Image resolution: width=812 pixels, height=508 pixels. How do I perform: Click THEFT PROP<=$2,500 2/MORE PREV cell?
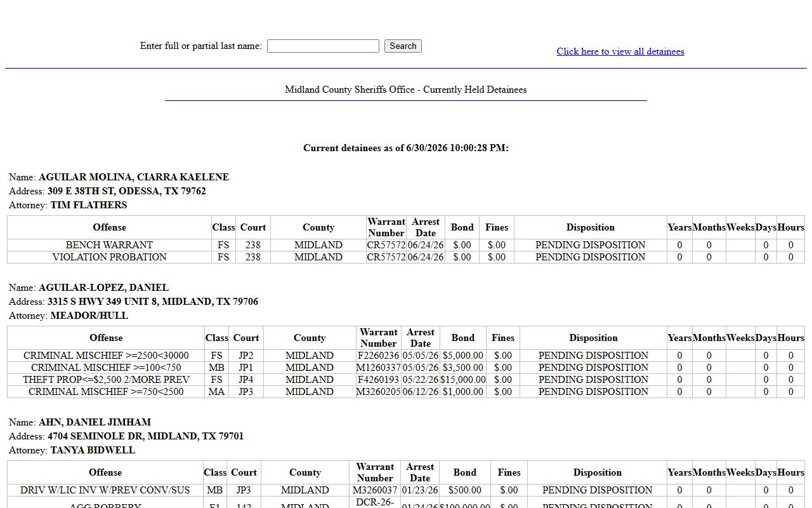[106, 380]
